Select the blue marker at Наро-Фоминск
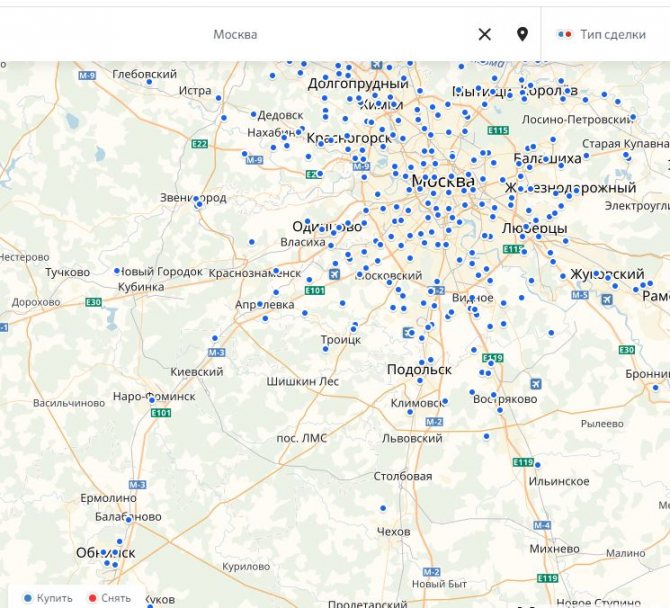670x608 pixels. pos(152,400)
